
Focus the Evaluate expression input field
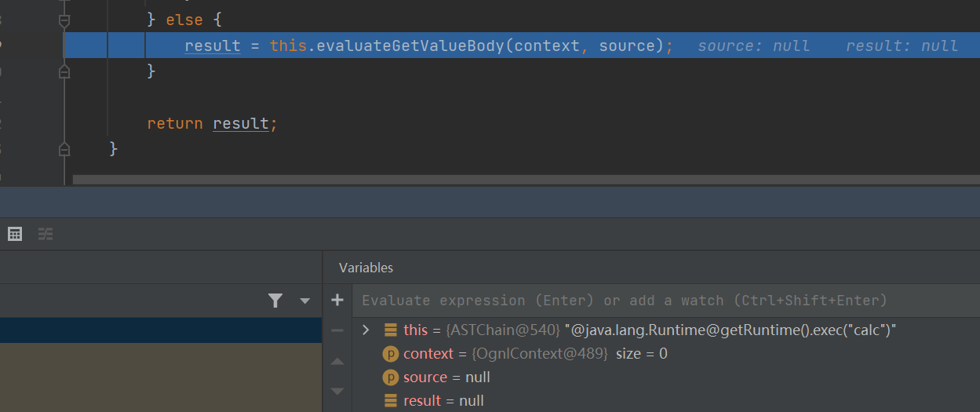[625, 301]
